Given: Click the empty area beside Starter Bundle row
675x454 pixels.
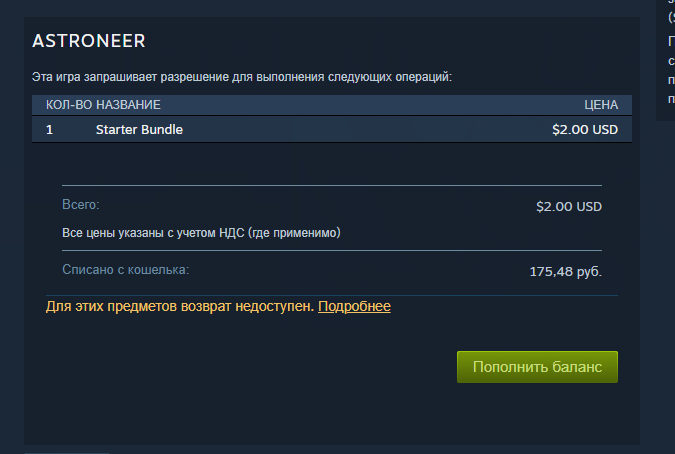Looking at the screenshot, I should (366, 130).
